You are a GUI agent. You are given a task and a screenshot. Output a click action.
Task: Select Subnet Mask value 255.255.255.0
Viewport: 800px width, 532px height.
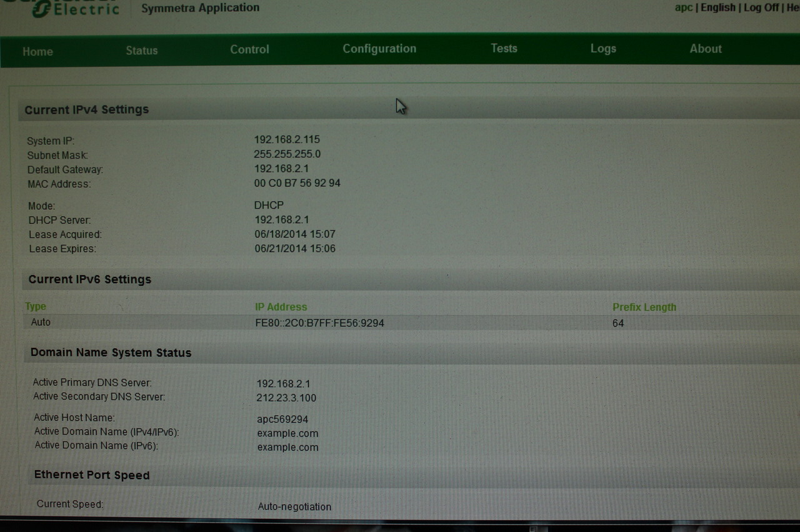point(287,154)
